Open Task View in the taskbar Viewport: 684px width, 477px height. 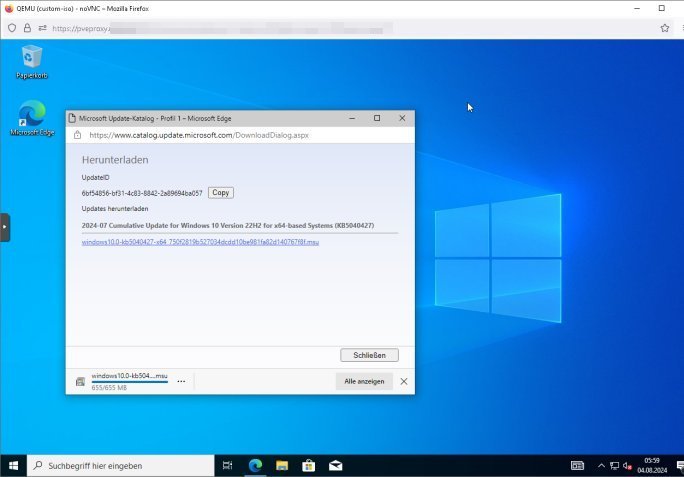tap(227, 466)
